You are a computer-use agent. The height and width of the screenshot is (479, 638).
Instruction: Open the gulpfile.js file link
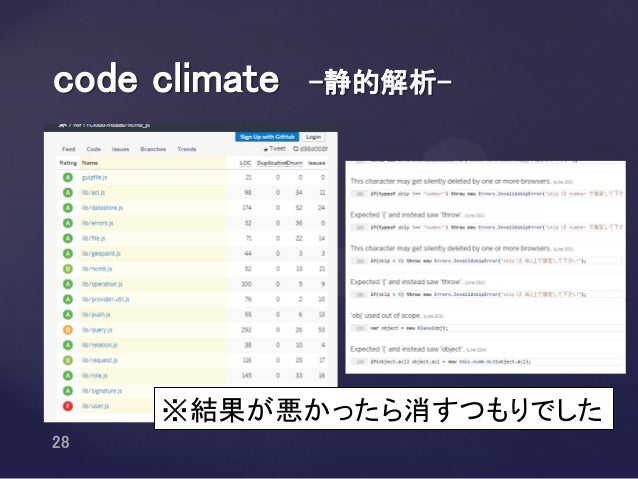pos(94,177)
